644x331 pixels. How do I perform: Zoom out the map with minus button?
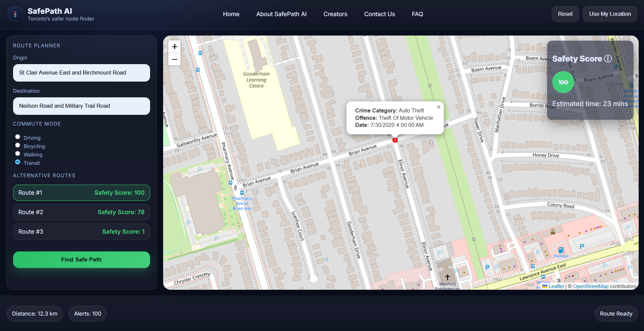click(175, 59)
